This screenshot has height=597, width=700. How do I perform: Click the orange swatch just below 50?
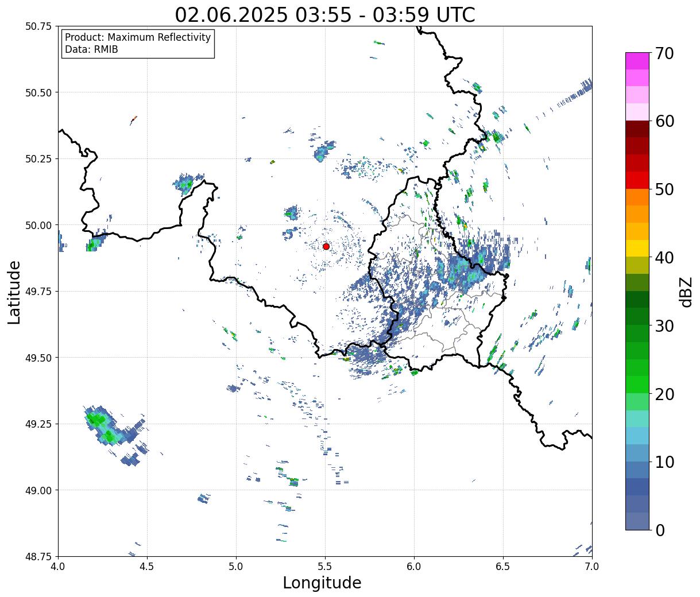[x=637, y=197]
